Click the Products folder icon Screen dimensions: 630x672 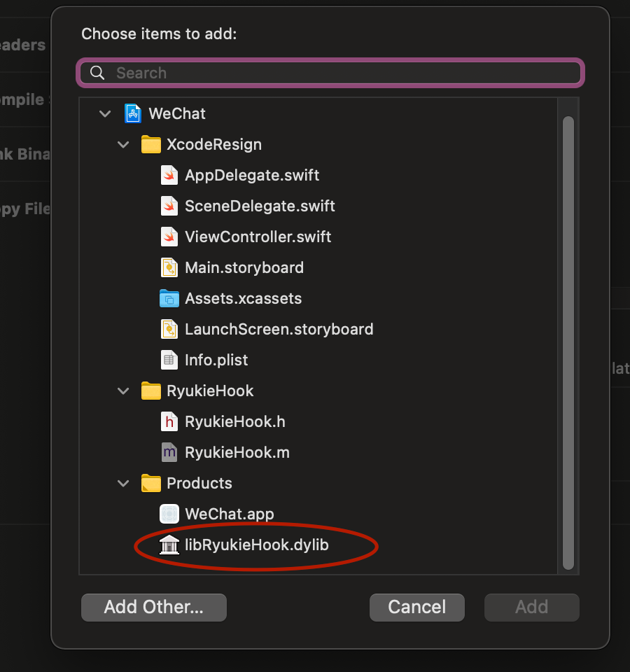(151, 484)
